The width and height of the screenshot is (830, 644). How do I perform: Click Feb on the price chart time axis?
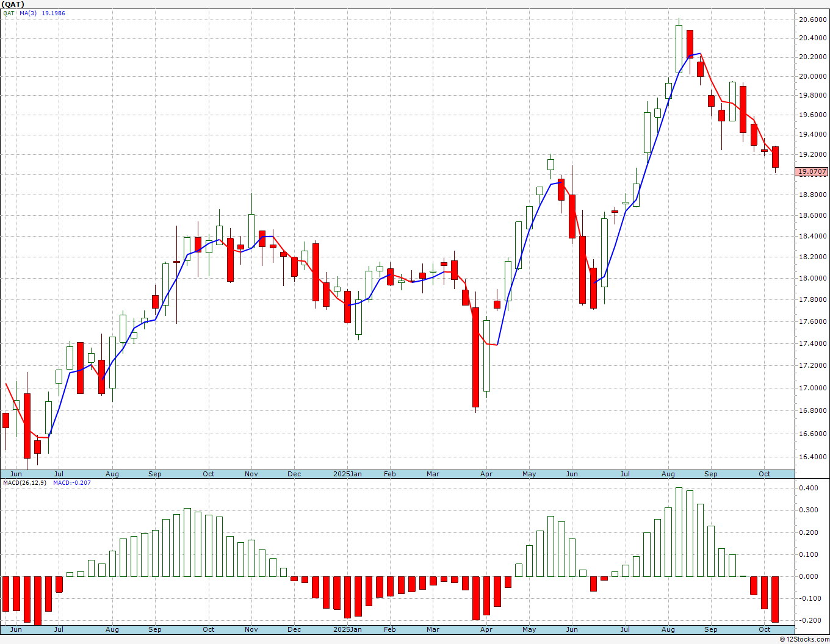pos(390,474)
